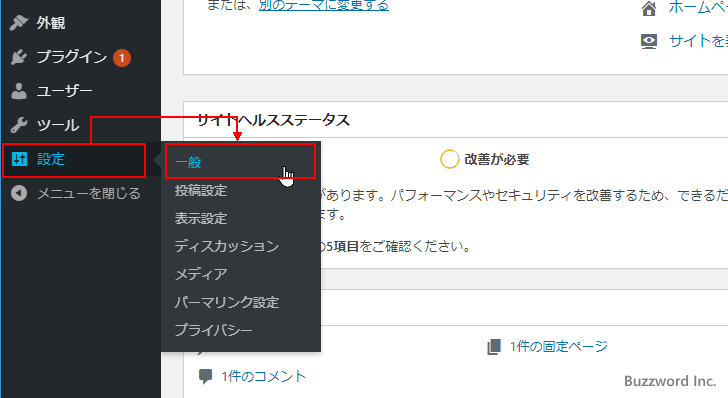Choose 投稿設定 in the submenu
This screenshot has width=728, height=398.
click(x=201, y=190)
